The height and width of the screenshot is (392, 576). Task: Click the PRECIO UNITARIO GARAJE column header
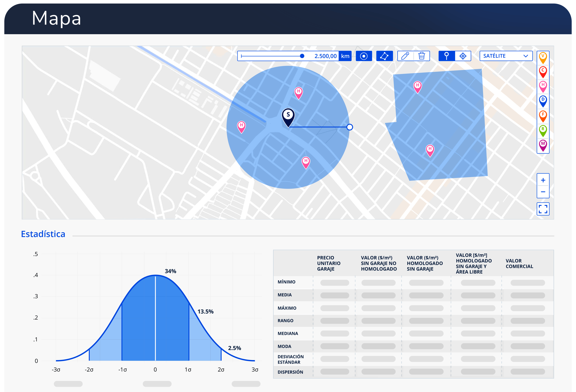tap(329, 263)
